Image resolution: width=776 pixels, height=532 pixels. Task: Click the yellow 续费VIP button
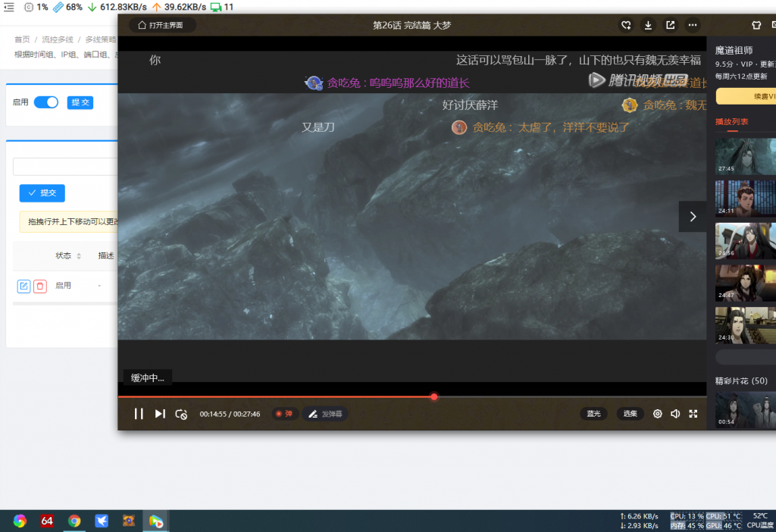pyautogui.click(x=746, y=96)
